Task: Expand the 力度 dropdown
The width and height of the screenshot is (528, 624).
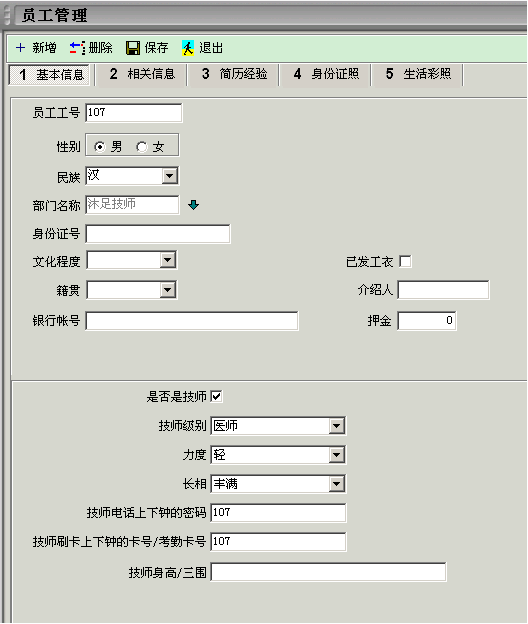Action: (337, 455)
